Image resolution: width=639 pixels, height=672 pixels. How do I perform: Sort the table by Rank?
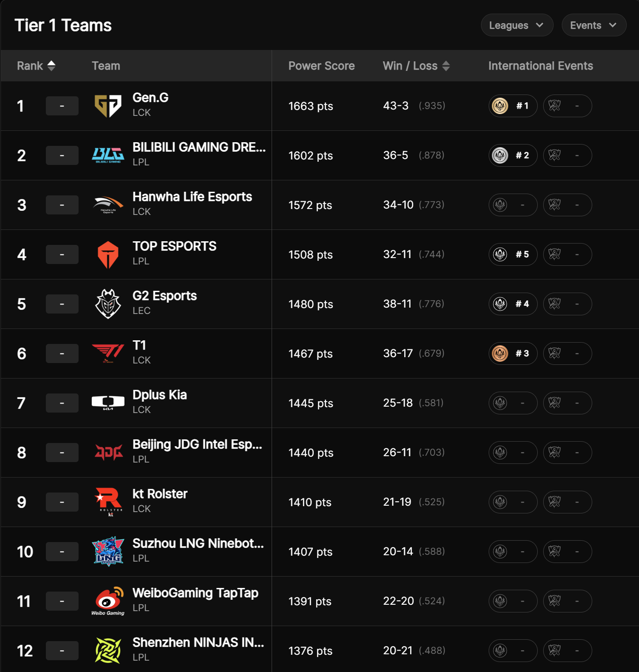[x=36, y=66]
